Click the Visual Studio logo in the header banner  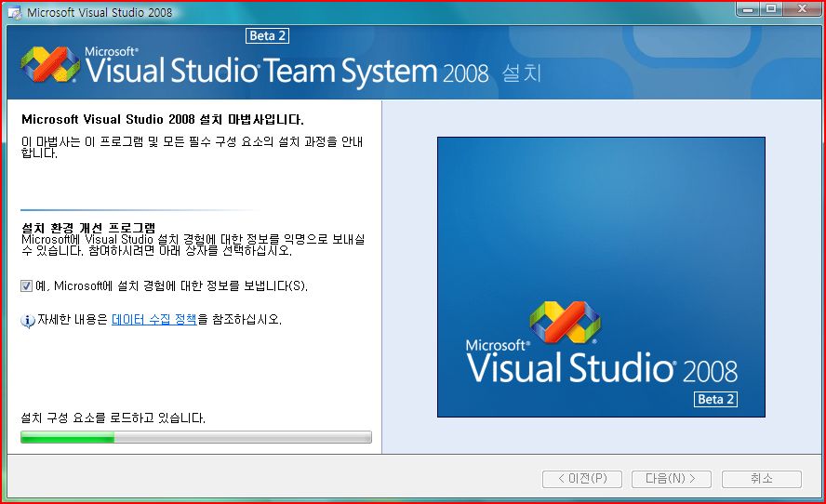50,64
